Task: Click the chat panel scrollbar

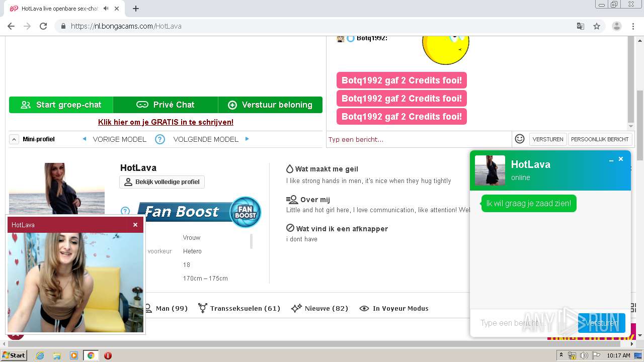Action: (631, 80)
